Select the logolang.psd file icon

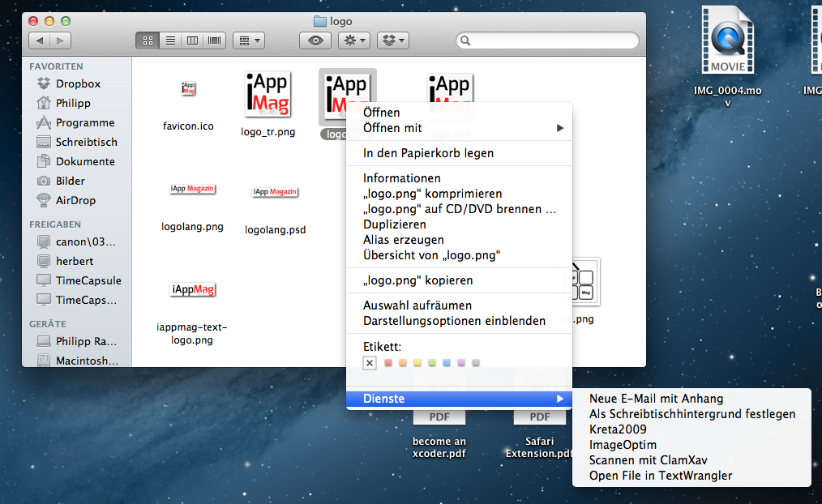[x=276, y=192]
